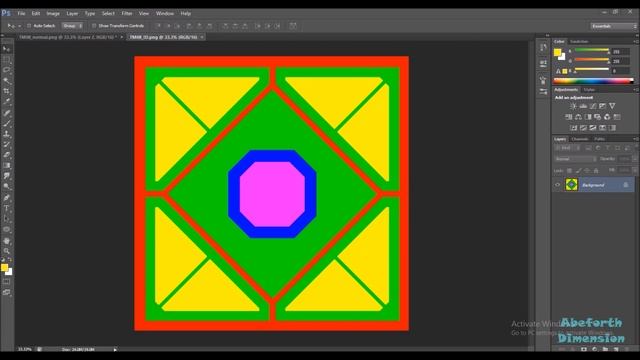The height and width of the screenshot is (360, 640).
Task: Select the Background layer thumbnail
Action: click(571, 184)
